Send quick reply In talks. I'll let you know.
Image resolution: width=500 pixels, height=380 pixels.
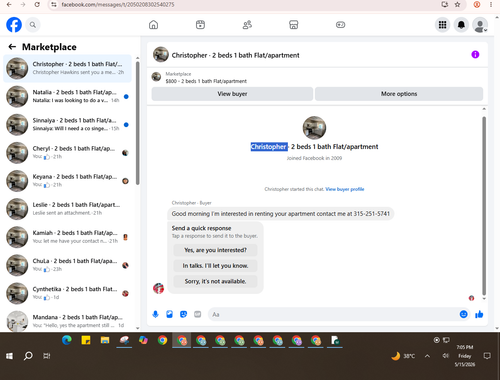(x=215, y=266)
